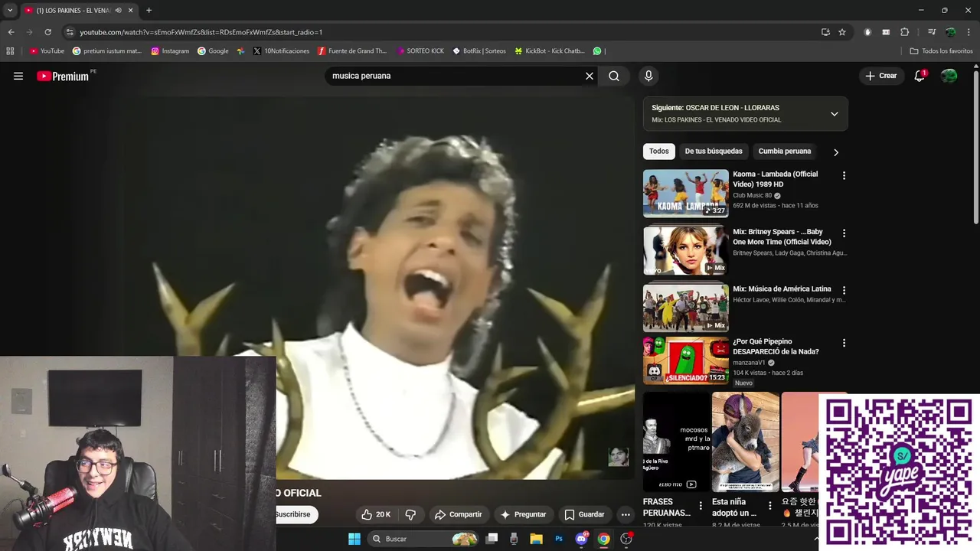980x551 pixels.
Task: Reload the page in Chrome
Action: point(47,32)
